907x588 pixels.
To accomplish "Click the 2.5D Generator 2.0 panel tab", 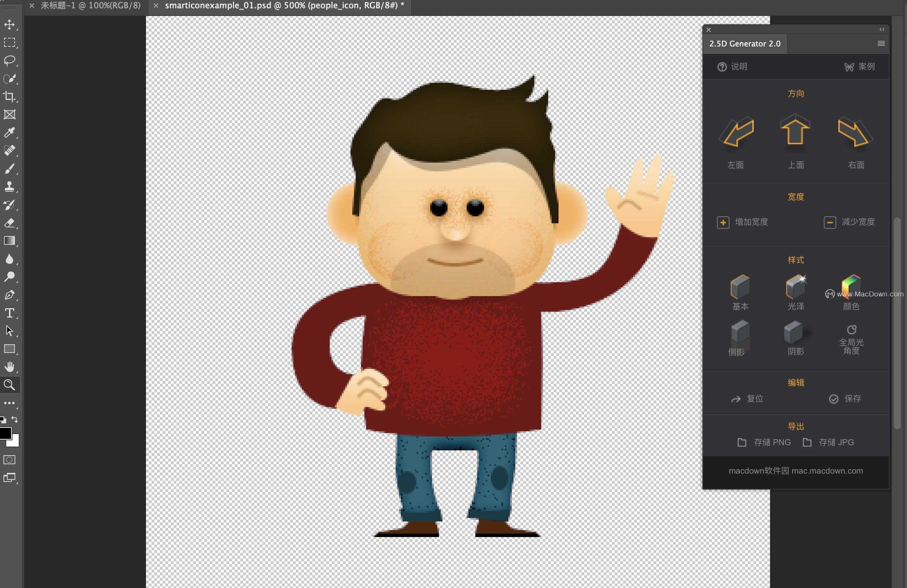I will pyautogui.click(x=745, y=43).
